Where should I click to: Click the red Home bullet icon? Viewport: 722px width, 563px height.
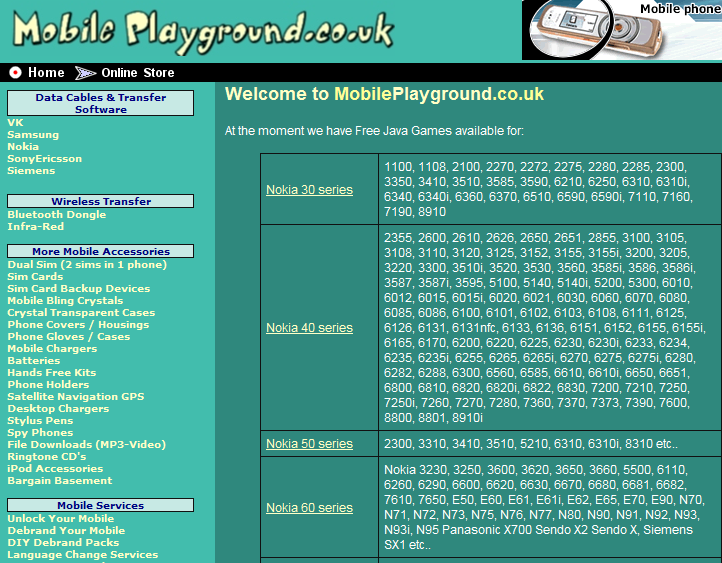point(15,72)
